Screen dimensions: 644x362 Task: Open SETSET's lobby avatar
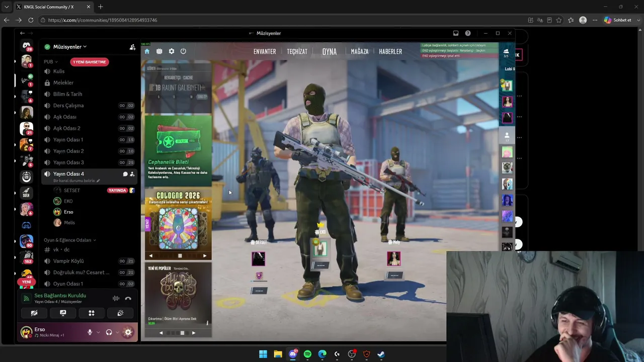point(259,259)
